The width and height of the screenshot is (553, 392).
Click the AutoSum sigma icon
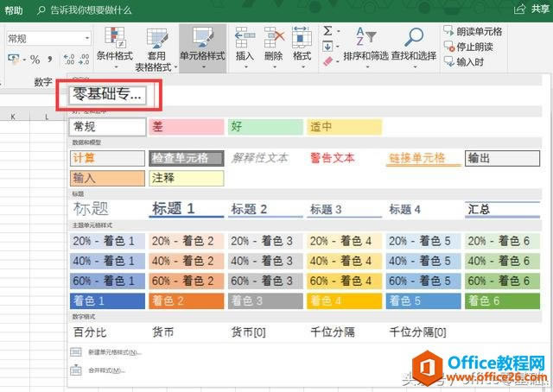tap(327, 31)
